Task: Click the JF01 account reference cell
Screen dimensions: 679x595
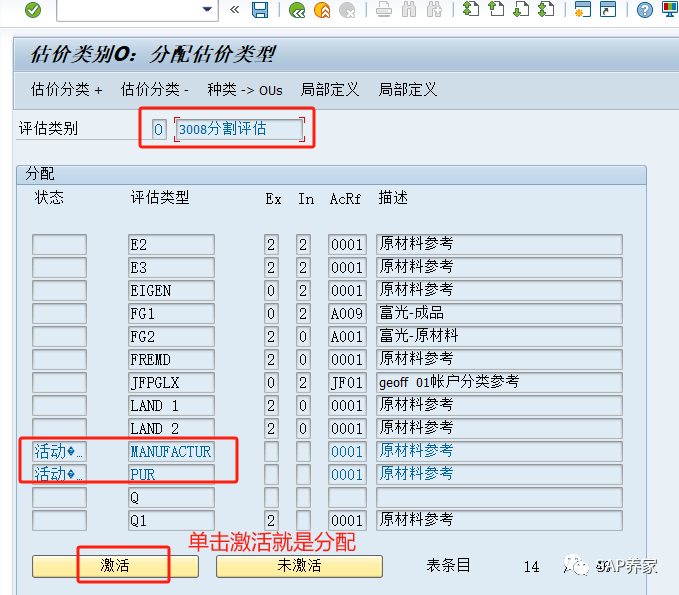Action: pyautogui.click(x=347, y=382)
